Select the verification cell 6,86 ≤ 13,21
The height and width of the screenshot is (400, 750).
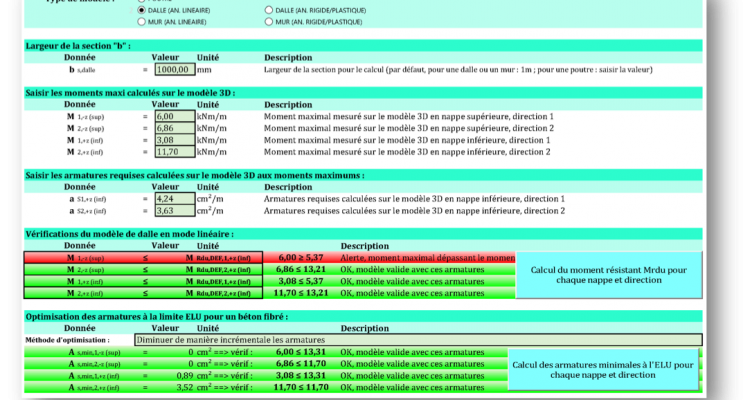click(300, 269)
